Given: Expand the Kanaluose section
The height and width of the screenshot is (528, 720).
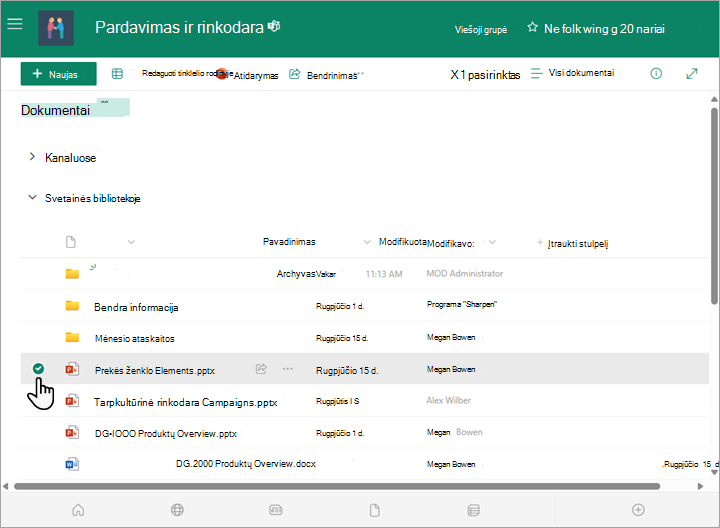Looking at the screenshot, I should pyautogui.click(x=32, y=157).
